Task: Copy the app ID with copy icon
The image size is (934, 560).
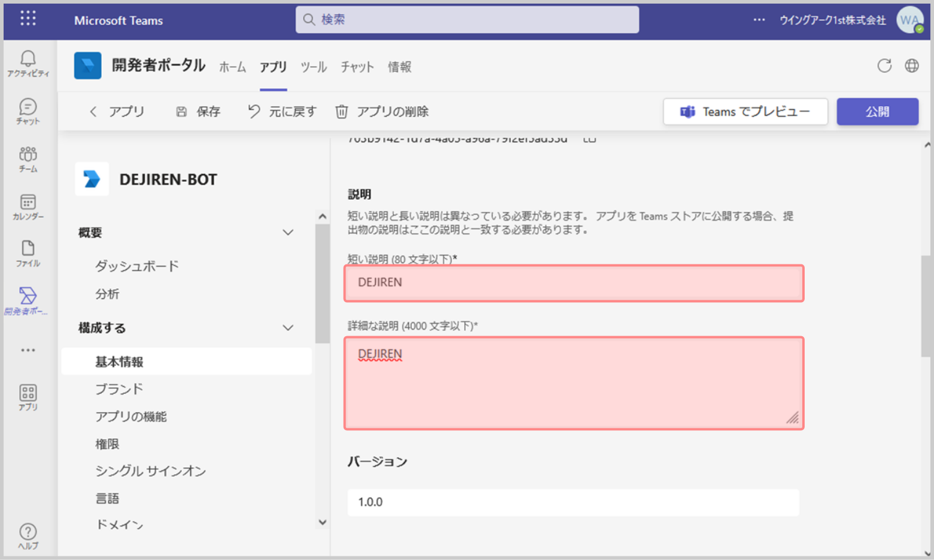Action: pos(590,139)
